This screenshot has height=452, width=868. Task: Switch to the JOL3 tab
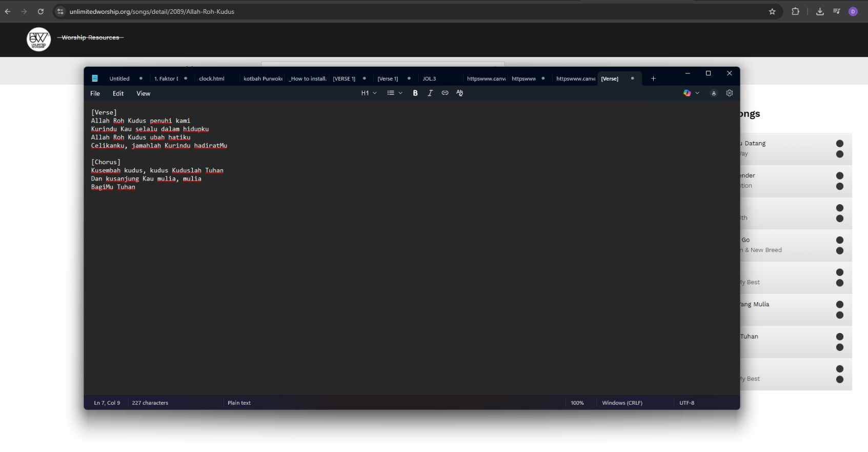429,78
